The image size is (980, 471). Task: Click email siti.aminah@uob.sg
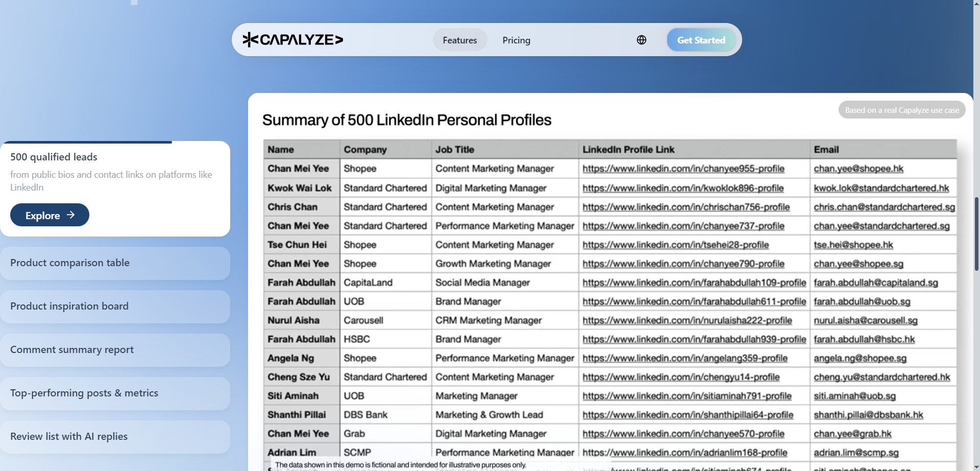(x=855, y=396)
